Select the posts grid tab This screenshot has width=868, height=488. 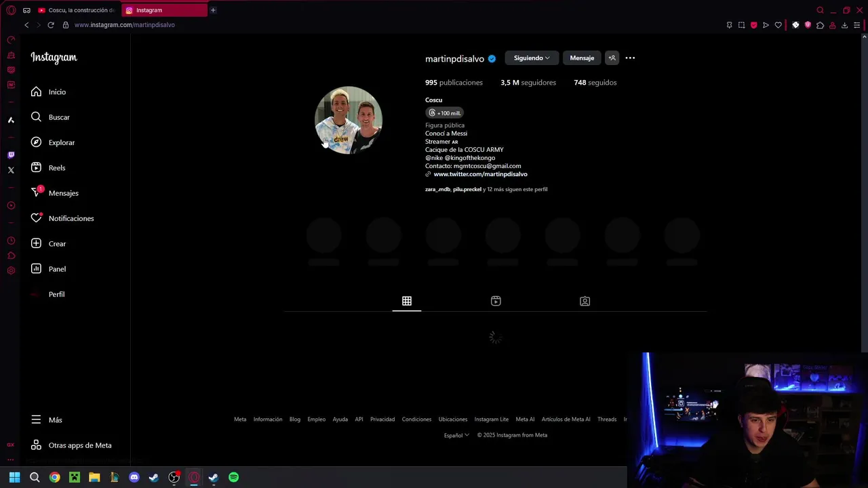pyautogui.click(x=407, y=301)
